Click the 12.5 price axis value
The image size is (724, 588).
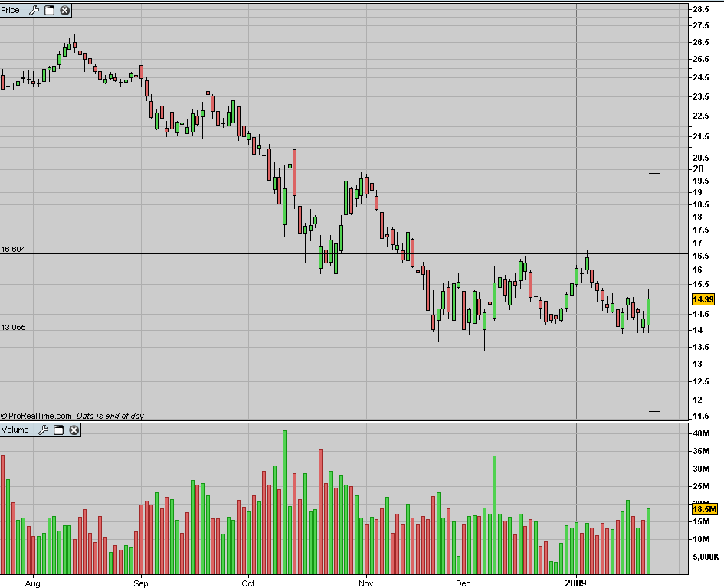click(x=701, y=381)
